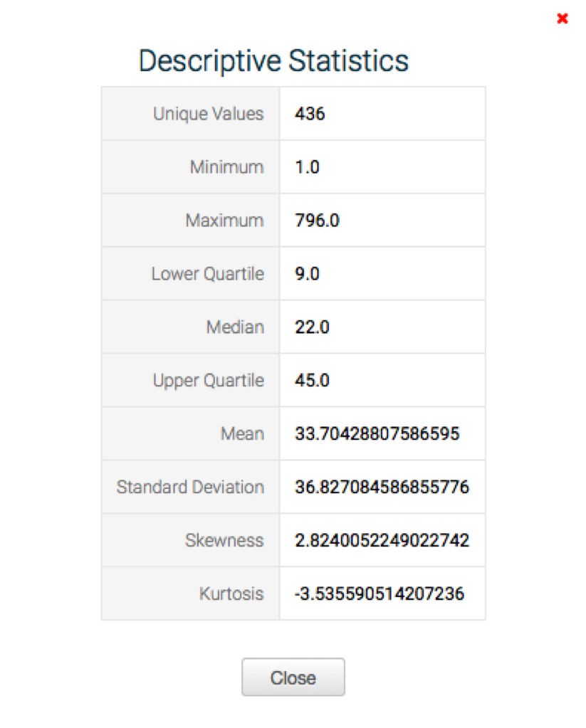Click the Median row label

click(x=235, y=327)
